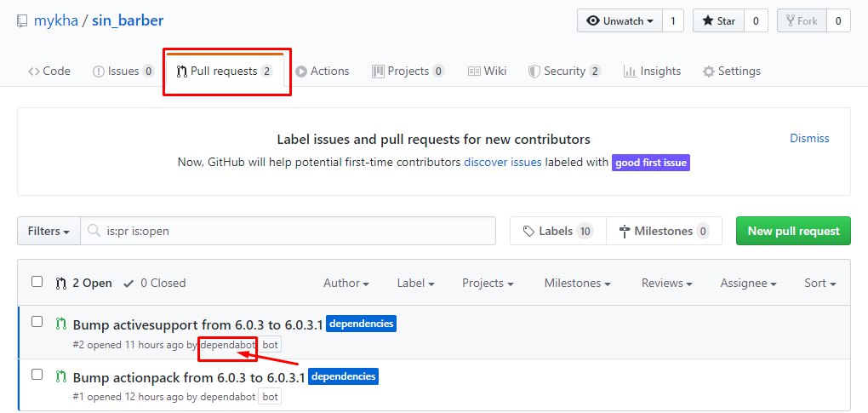Open the Milestones 0 button
Screen dimensions: 868x413
[665, 231]
